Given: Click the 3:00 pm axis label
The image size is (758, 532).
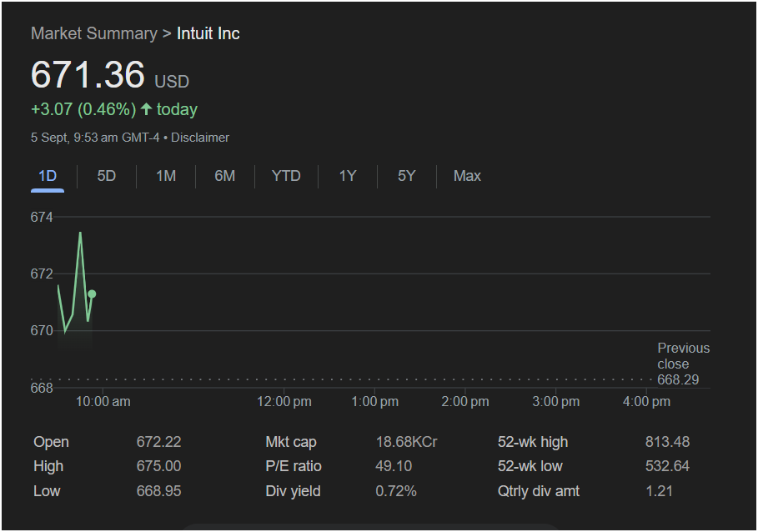Looking at the screenshot, I should pos(556,402).
